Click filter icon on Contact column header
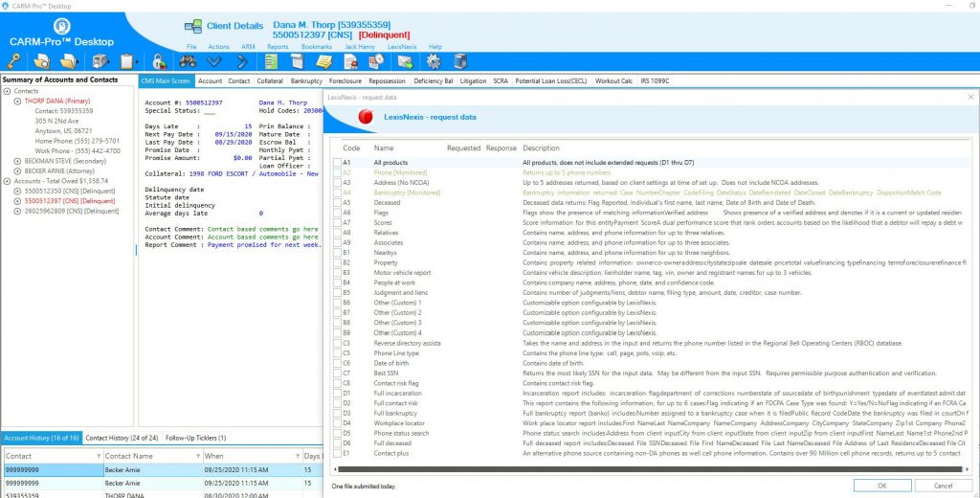The image size is (980, 498). (x=99, y=456)
